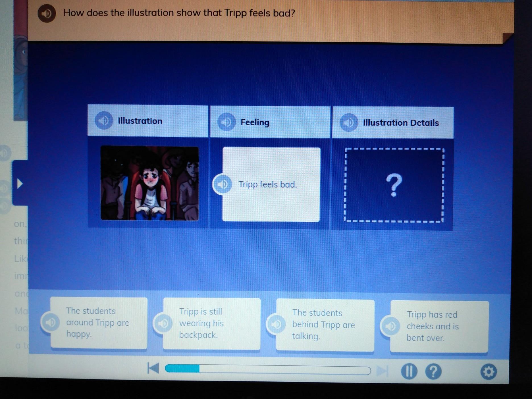Select answer 'The students around Tripp are happy.'

click(x=99, y=323)
